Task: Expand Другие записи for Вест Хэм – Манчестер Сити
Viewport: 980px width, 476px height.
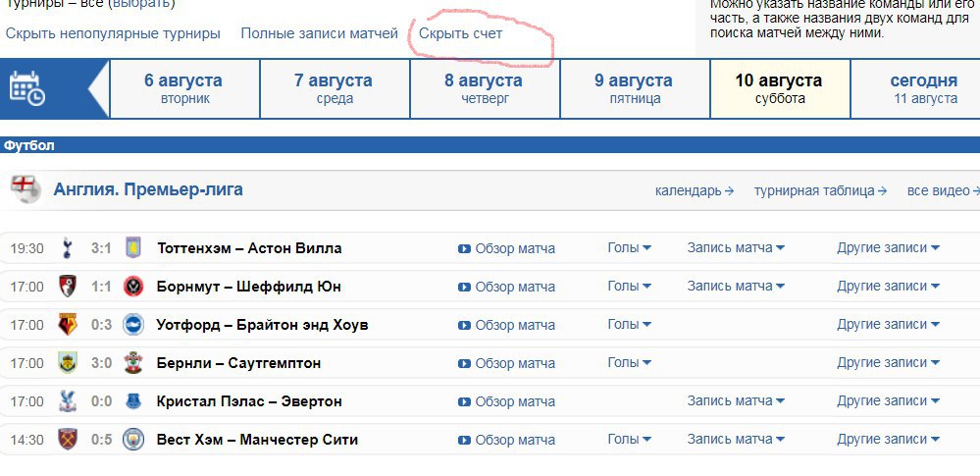Action: [888, 439]
